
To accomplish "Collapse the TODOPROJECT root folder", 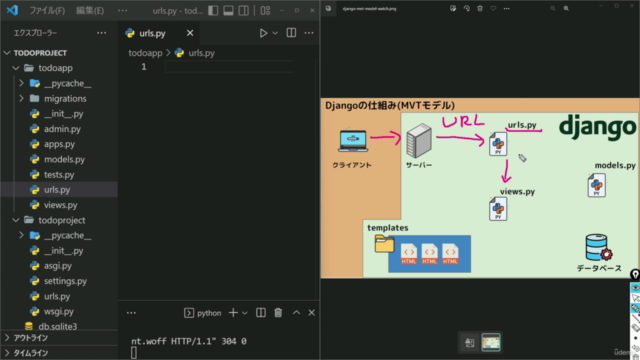I will (7, 53).
